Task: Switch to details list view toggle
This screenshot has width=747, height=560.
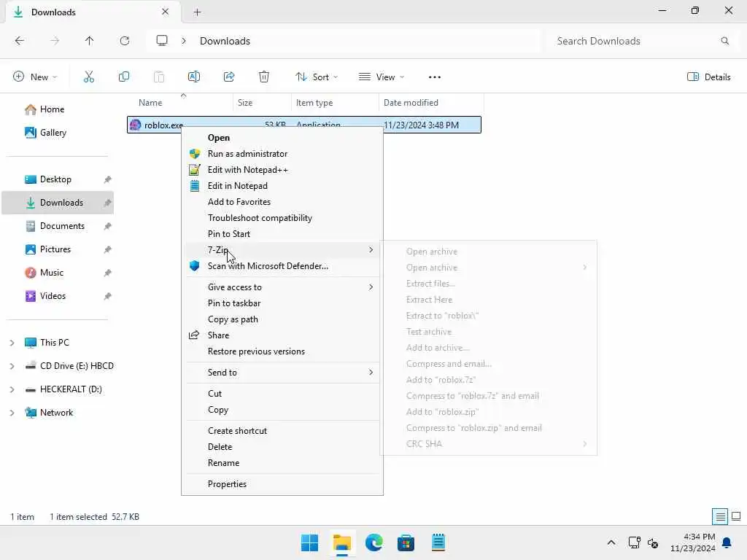Action: [720, 516]
